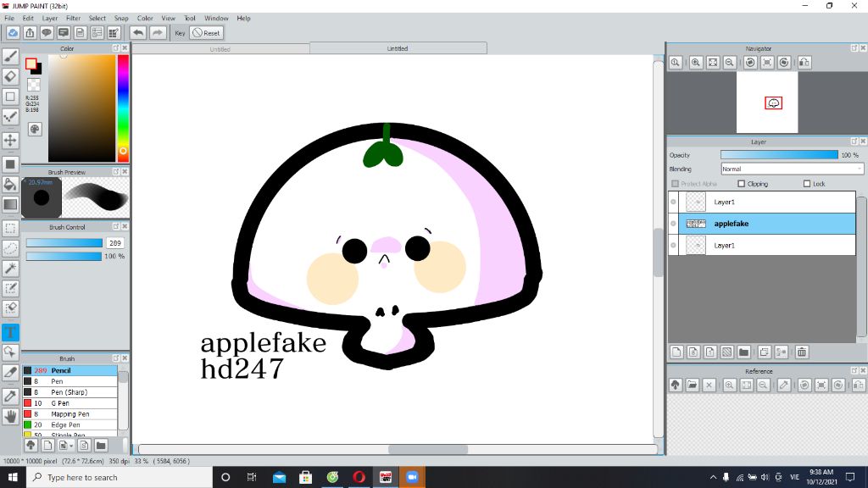Select the Brush tool in left toolbar
The width and height of the screenshot is (868, 488).
click(x=10, y=57)
